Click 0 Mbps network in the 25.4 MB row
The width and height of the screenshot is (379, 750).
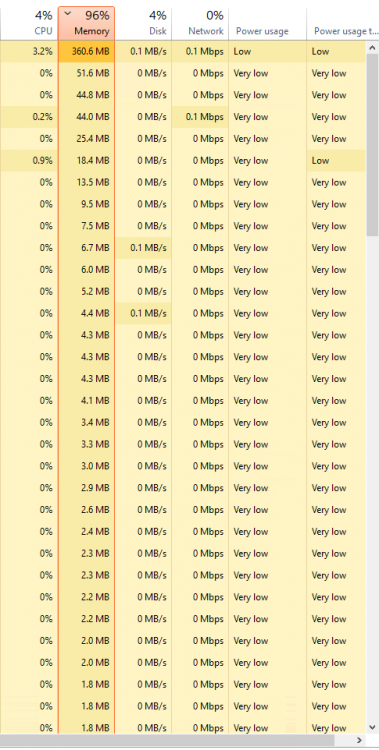(x=208, y=139)
